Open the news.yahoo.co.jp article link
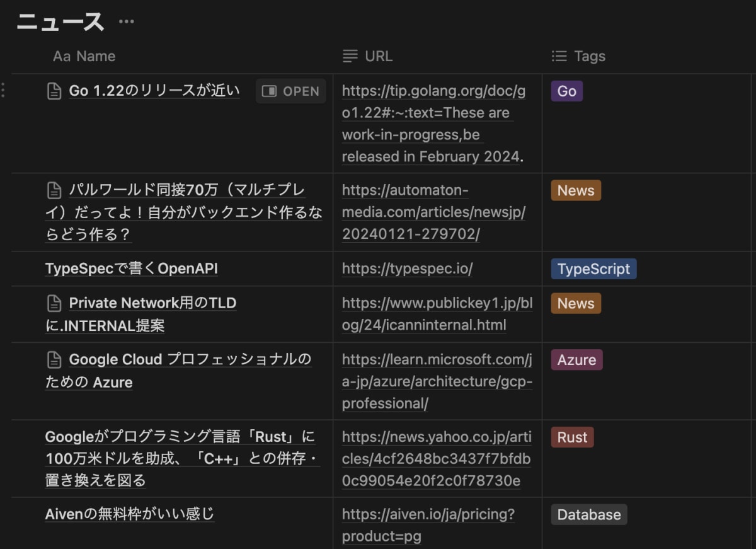 pos(437,459)
